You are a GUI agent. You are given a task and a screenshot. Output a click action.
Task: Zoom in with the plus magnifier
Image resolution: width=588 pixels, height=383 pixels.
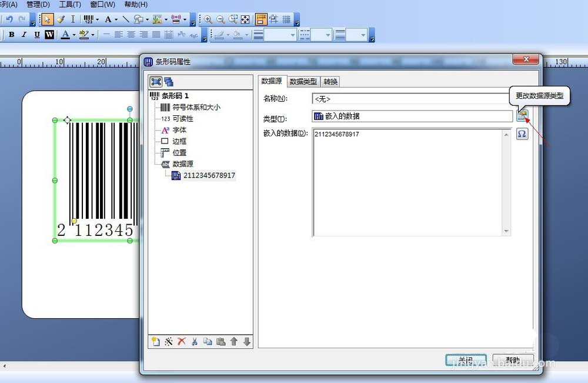(x=208, y=19)
